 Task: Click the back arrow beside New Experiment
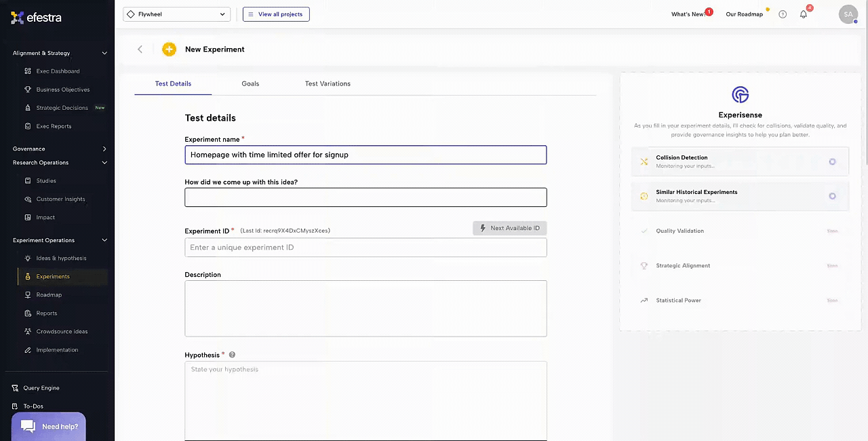(140, 49)
